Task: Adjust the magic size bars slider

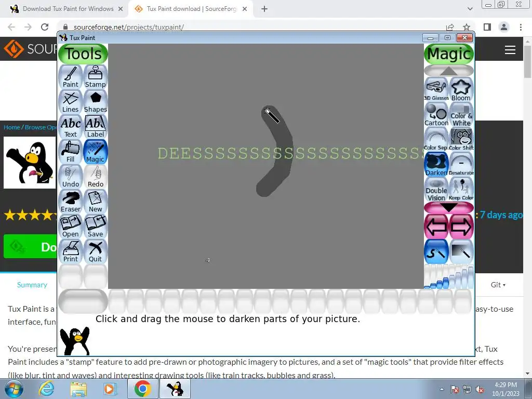Action: tap(449, 276)
